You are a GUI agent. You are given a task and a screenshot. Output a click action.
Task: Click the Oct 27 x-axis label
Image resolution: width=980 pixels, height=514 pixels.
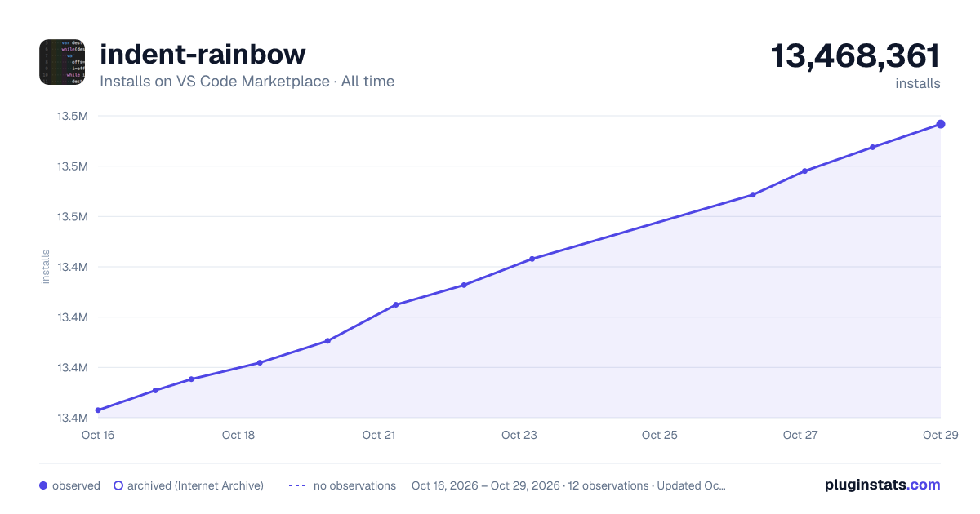pyautogui.click(x=800, y=435)
